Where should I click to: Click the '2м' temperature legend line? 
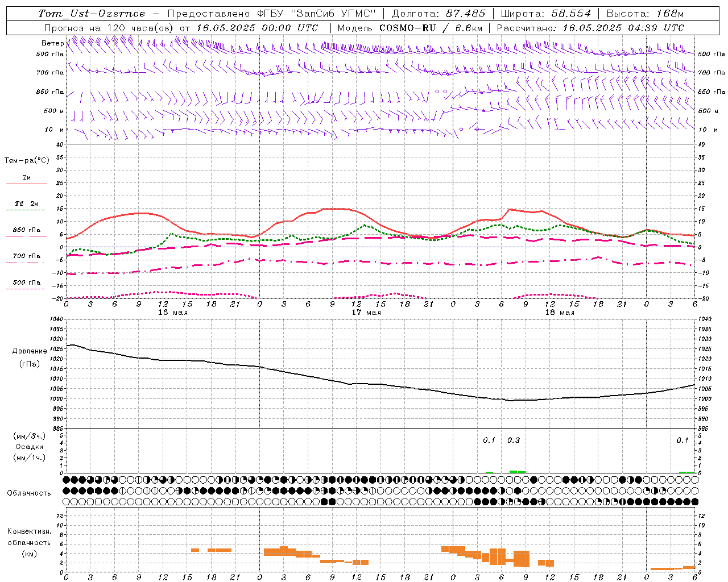pyautogui.click(x=26, y=184)
